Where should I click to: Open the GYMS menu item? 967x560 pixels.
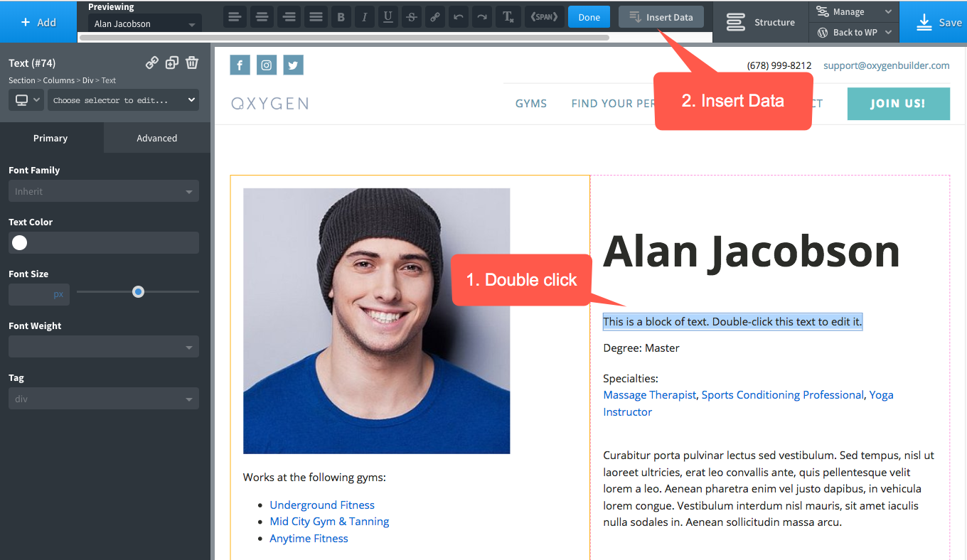[531, 104]
